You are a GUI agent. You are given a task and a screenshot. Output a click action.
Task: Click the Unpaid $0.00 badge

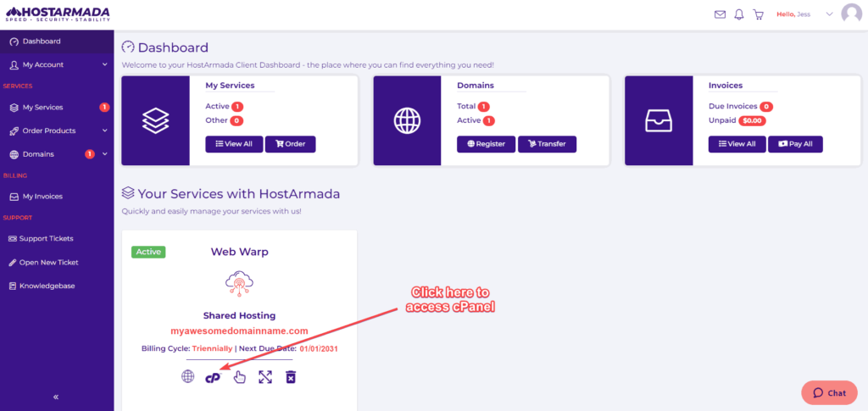(x=753, y=120)
